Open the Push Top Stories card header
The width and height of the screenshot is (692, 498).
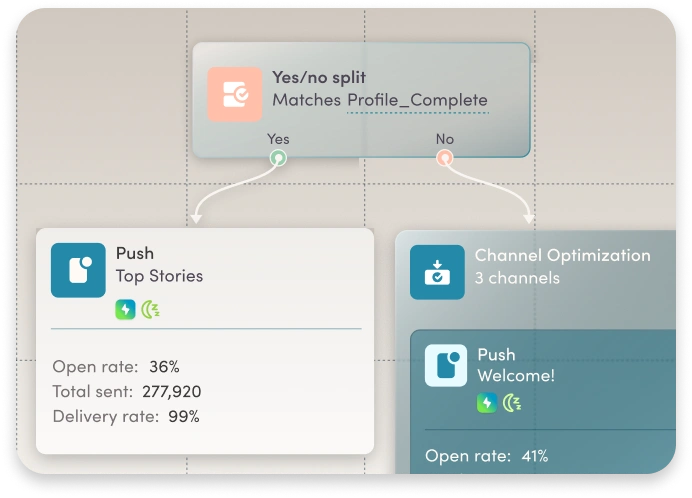159,264
